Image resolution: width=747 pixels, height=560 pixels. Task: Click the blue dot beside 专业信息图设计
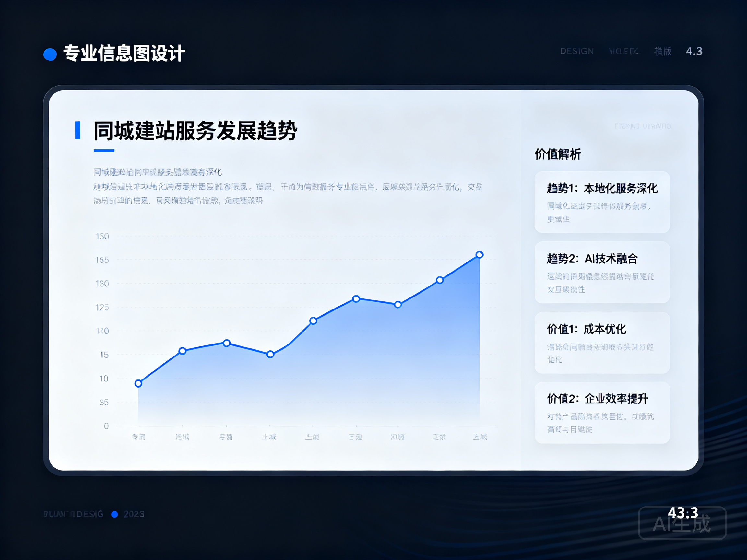[x=50, y=54]
